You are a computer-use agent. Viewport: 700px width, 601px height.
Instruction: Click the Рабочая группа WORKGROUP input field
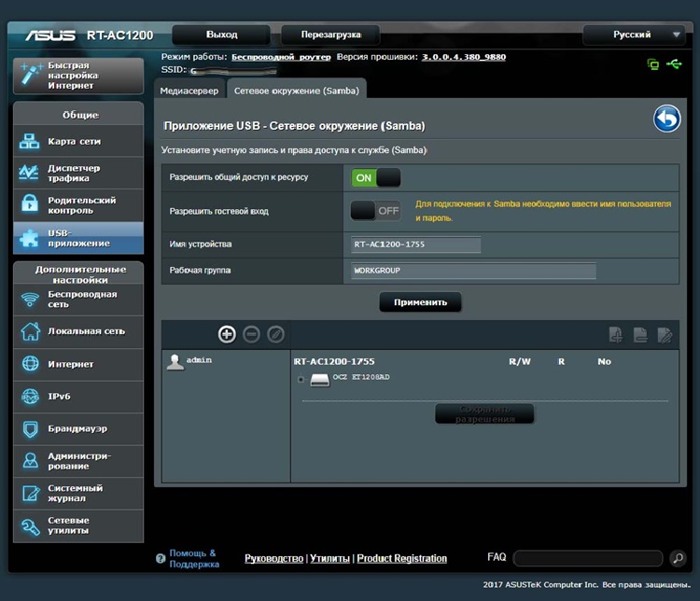point(473,271)
